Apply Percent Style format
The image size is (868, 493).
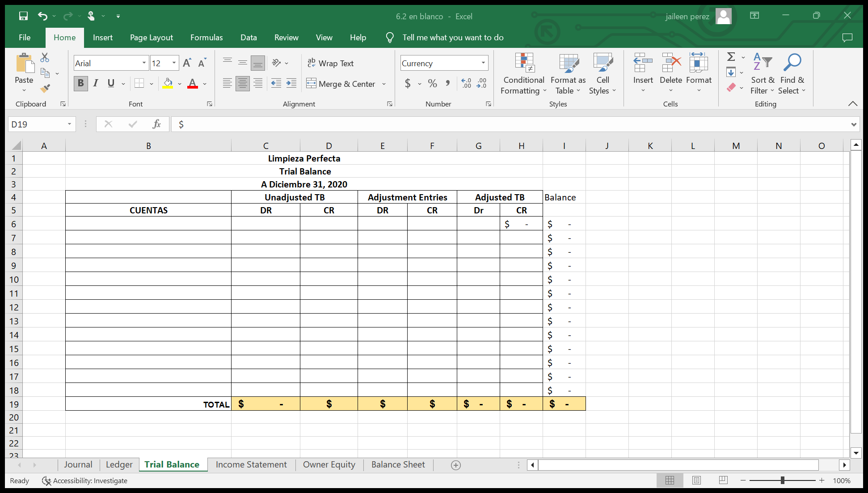pyautogui.click(x=432, y=84)
